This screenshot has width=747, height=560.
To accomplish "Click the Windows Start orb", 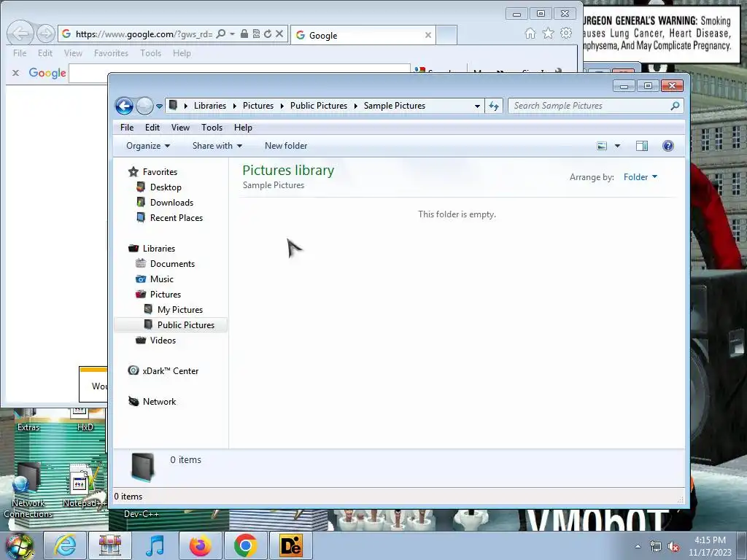I will tap(20, 545).
